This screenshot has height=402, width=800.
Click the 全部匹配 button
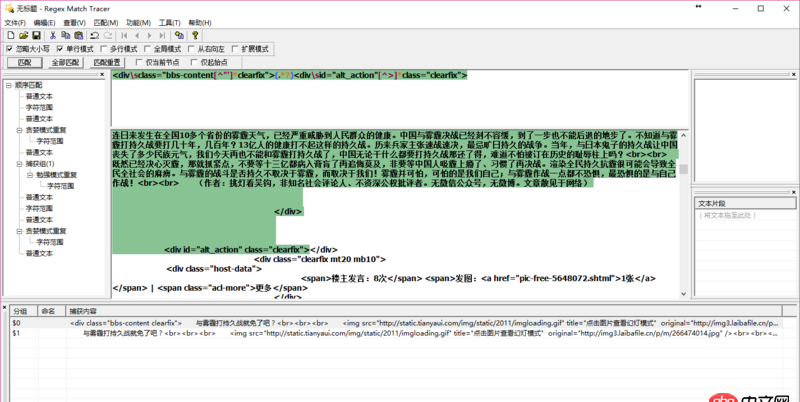click(66, 62)
